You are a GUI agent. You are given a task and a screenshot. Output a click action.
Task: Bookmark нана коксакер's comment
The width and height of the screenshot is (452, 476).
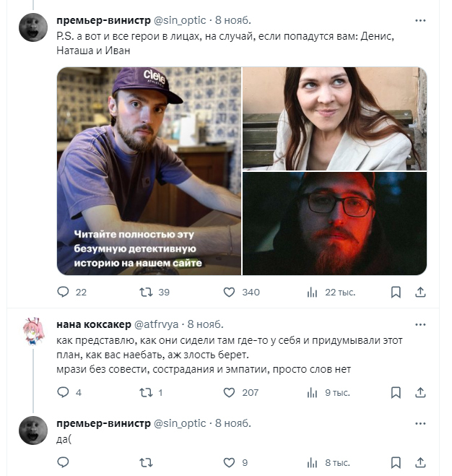396,392
